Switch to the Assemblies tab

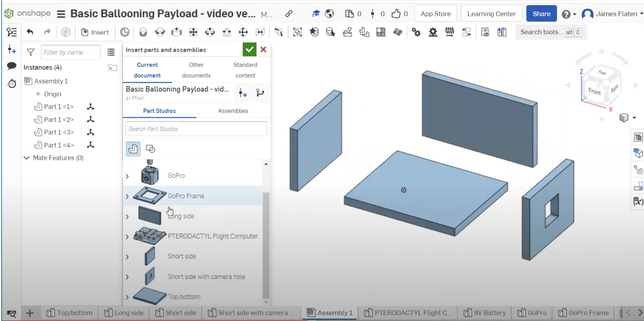pyautogui.click(x=233, y=111)
